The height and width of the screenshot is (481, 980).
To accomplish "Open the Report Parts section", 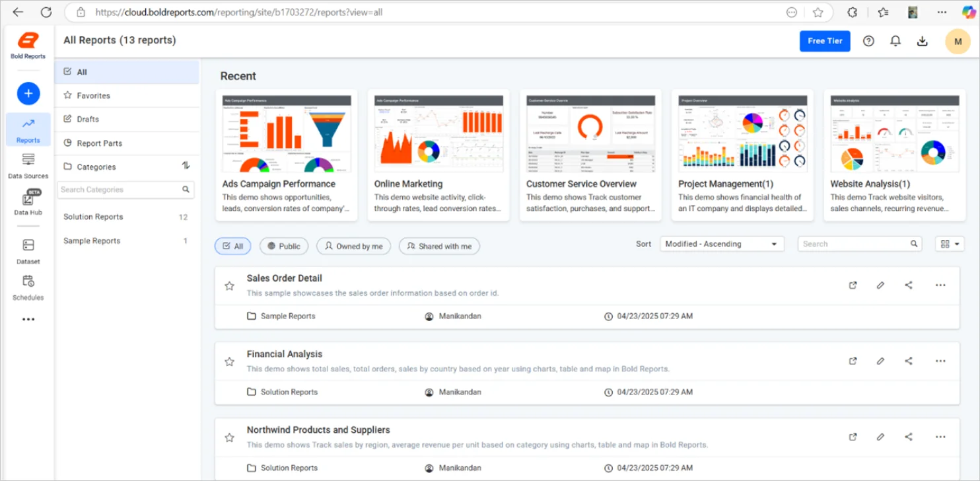I will (99, 143).
